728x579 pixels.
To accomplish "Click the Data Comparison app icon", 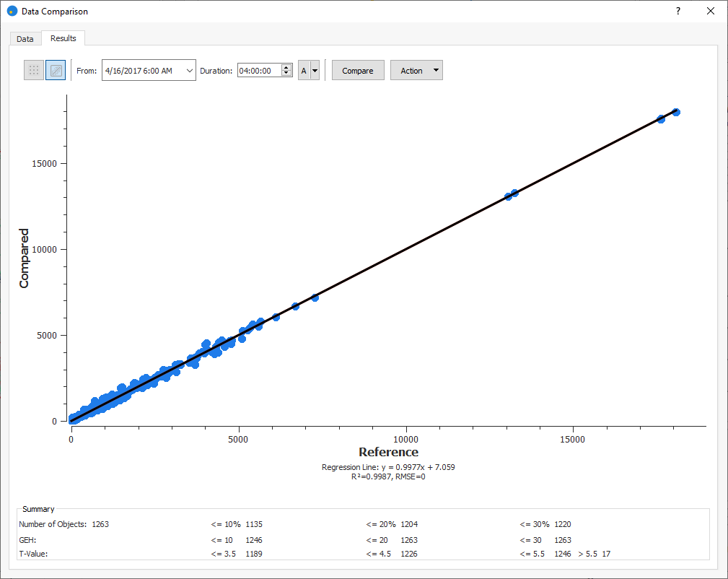I will (x=12, y=12).
